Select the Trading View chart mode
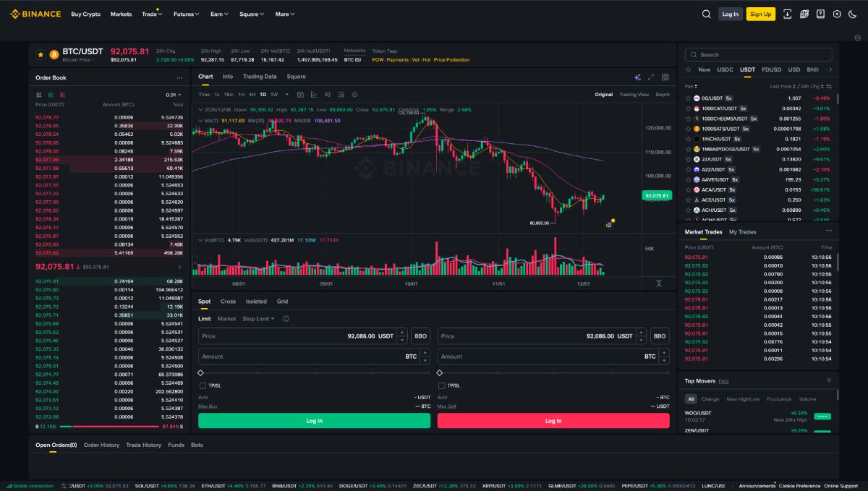The height and width of the screenshot is (491, 868). [x=634, y=95]
